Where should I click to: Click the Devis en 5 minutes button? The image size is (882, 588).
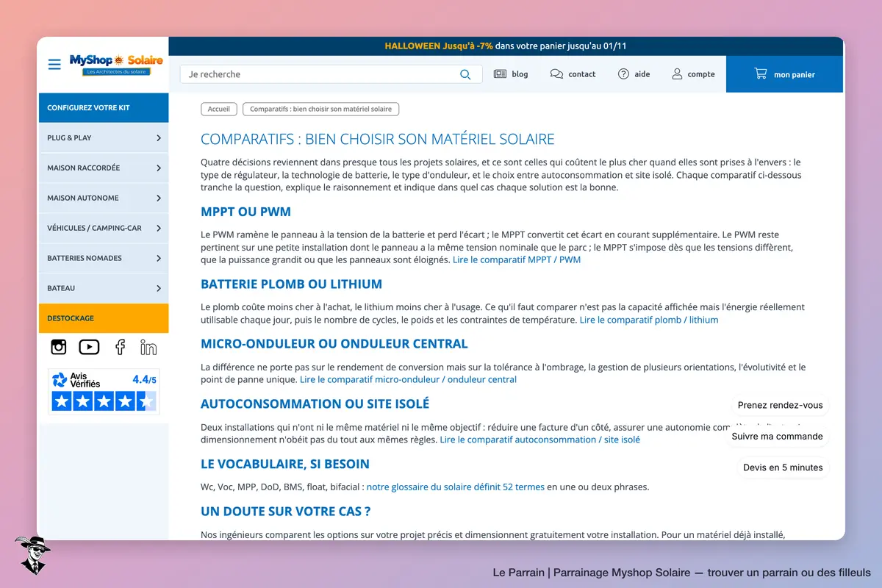(783, 467)
